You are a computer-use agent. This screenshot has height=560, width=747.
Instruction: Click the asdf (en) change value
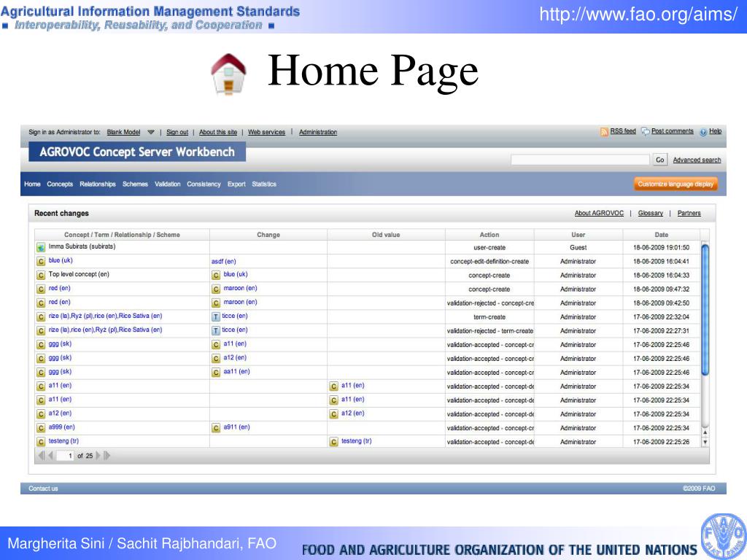tap(224, 262)
